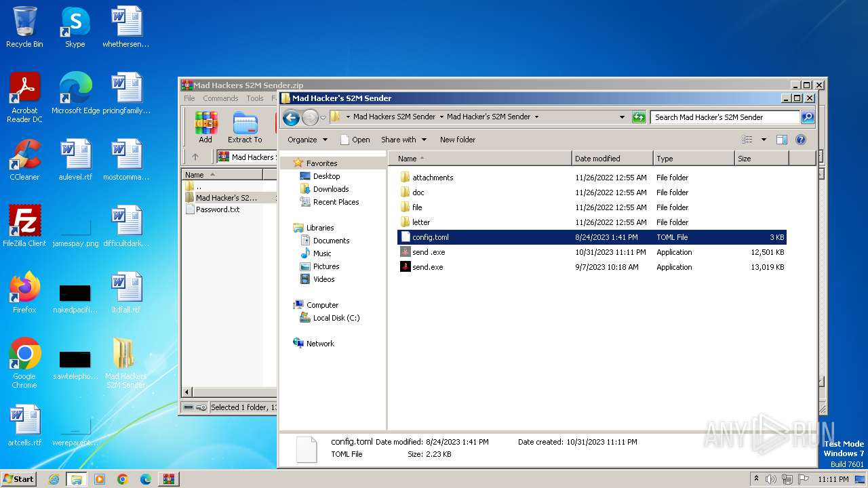Screen dimensions: 868x488
Task: Open address bar history dropdown
Action: (622, 117)
